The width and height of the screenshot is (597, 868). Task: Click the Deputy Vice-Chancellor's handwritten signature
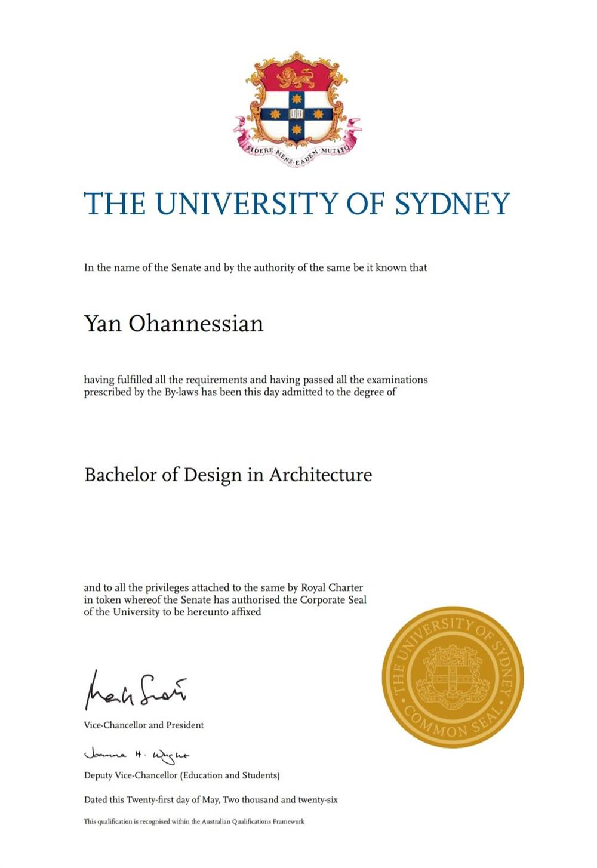tap(137, 756)
